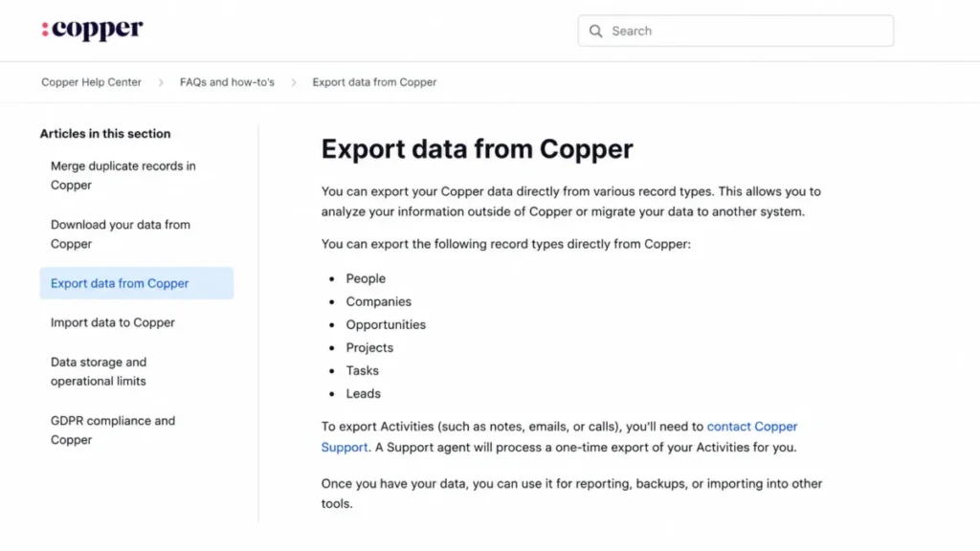980x551 pixels.
Task: Click the Projects list item
Action: coord(369,348)
